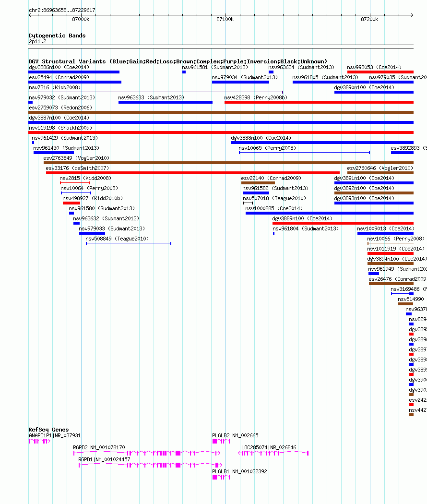Click the Cytogenetic Bands track title
The height and width of the screenshot is (504, 427).
57,36
